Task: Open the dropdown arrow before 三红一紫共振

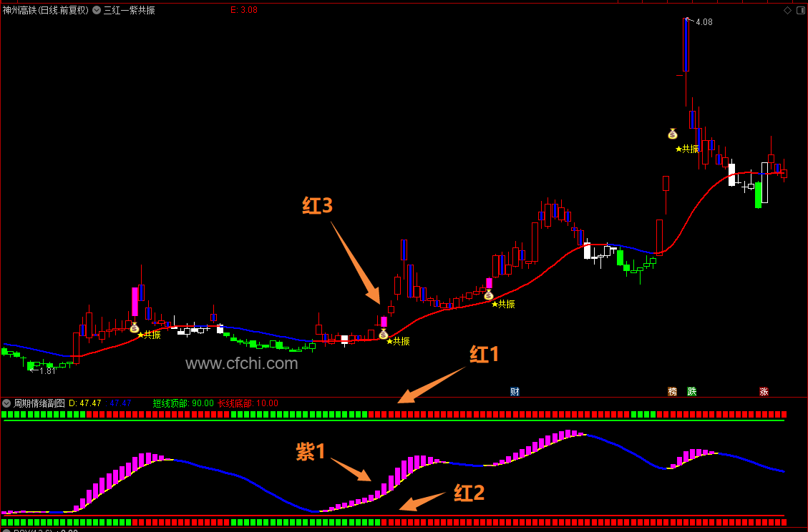Action: (97, 10)
